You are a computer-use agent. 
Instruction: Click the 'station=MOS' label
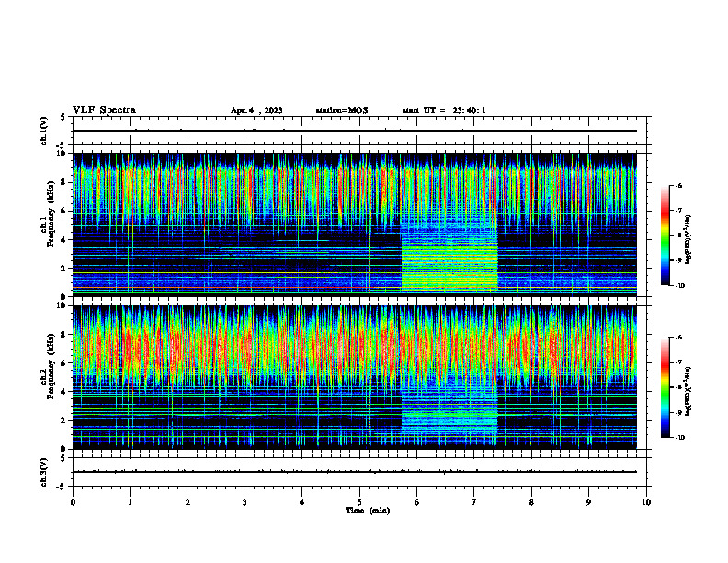pos(342,110)
